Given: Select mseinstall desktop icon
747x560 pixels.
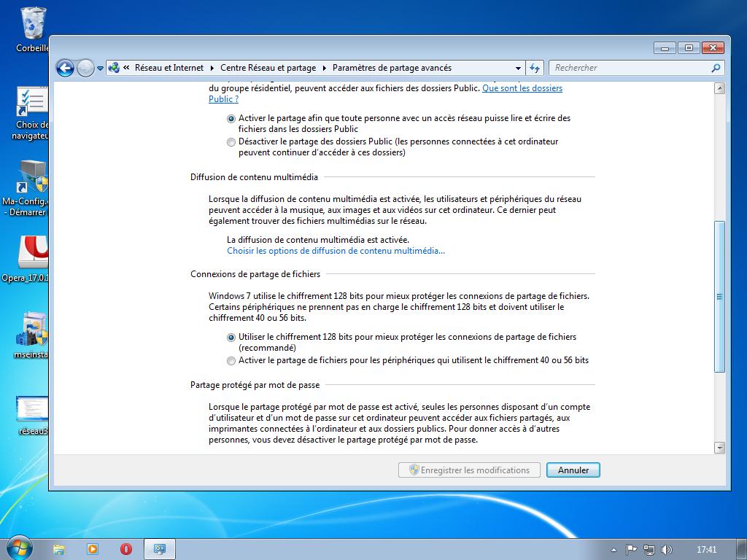Looking at the screenshot, I should (31, 335).
